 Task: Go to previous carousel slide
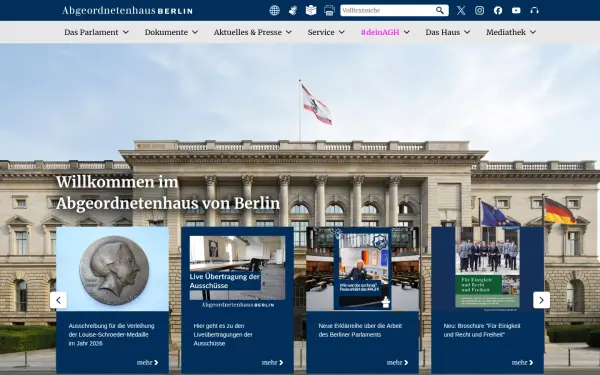click(58, 300)
